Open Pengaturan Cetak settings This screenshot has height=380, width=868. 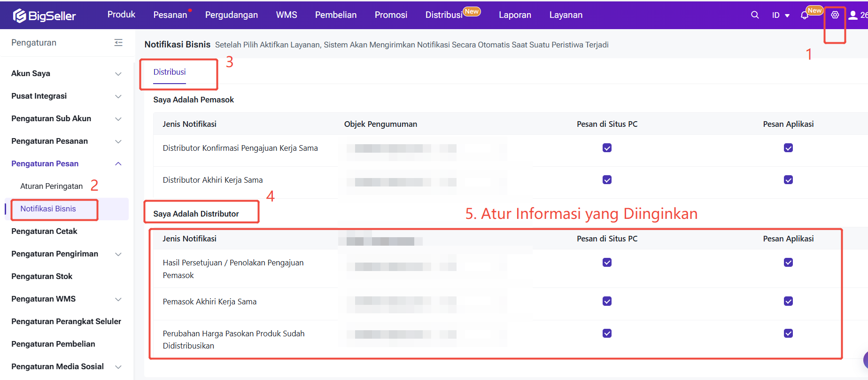pos(44,231)
